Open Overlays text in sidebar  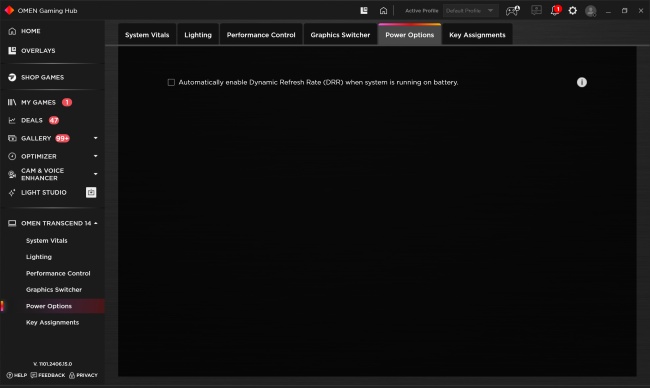(38, 51)
